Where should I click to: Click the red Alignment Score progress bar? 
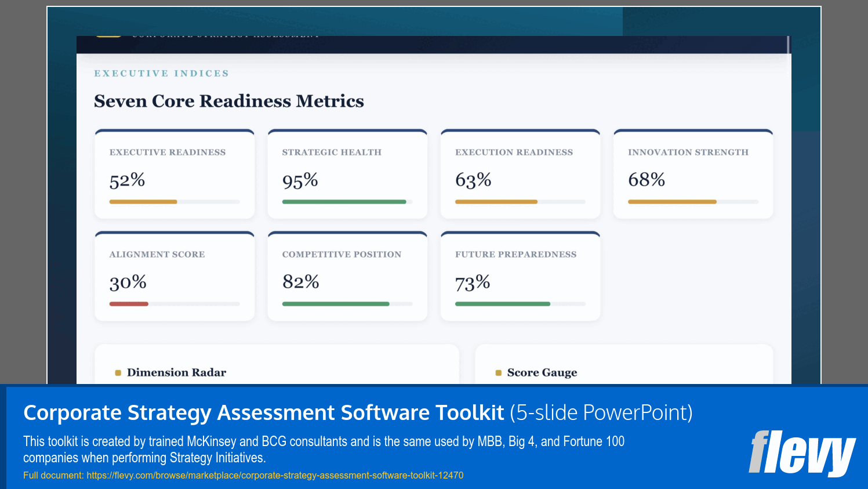coord(129,304)
